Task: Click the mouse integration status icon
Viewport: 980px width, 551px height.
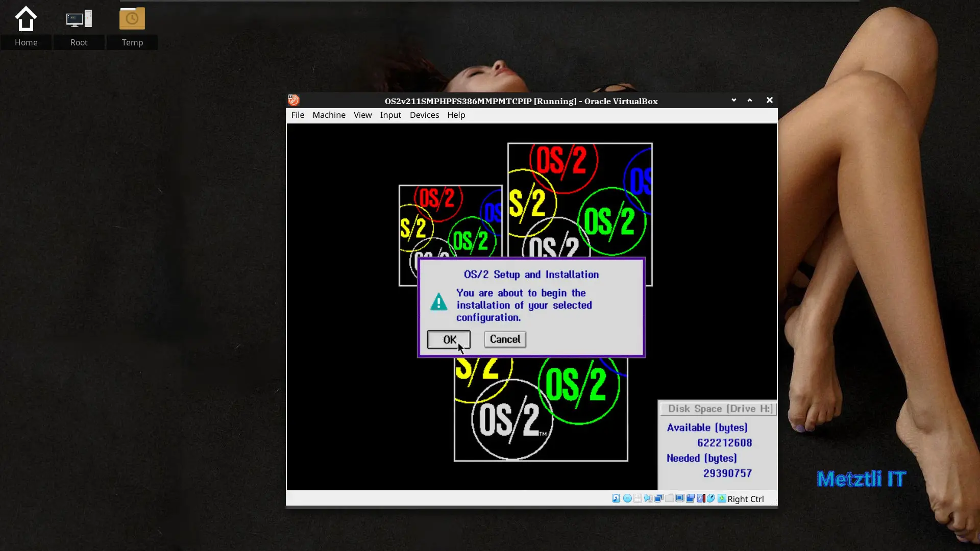Action: click(711, 498)
